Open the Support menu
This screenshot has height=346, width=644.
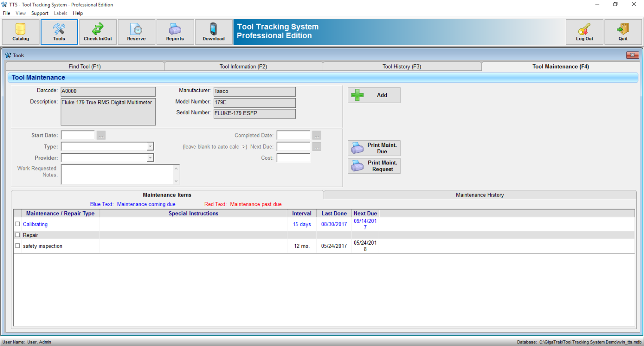[39, 13]
